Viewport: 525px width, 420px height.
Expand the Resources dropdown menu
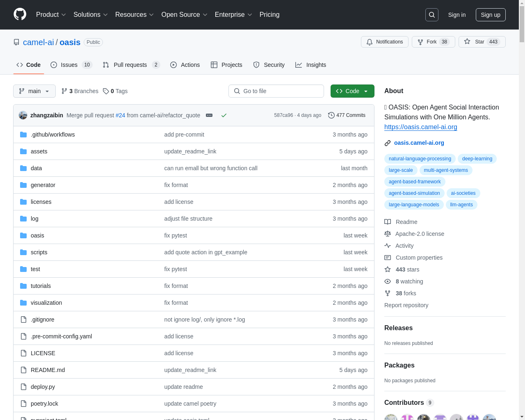(x=135, y=14)
